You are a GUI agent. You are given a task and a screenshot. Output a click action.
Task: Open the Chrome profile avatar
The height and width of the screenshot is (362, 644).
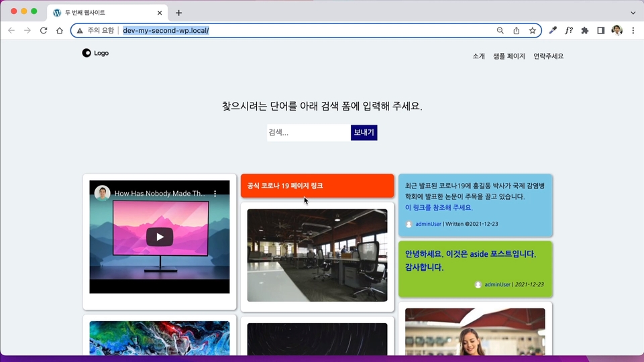[617, 30]
